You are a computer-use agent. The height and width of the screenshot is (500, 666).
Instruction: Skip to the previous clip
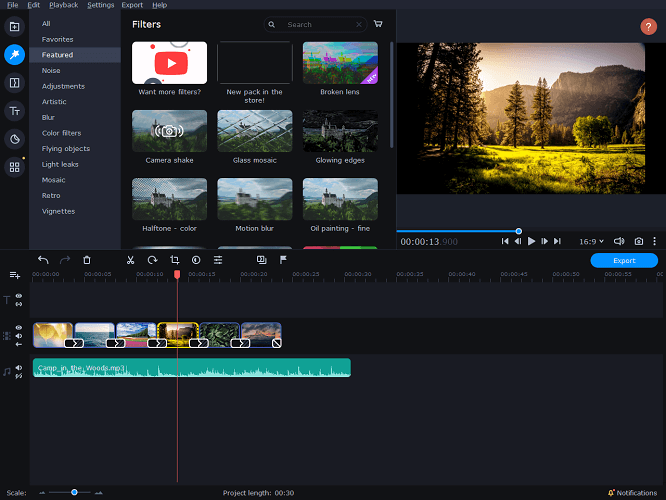[x=505, y=241]
